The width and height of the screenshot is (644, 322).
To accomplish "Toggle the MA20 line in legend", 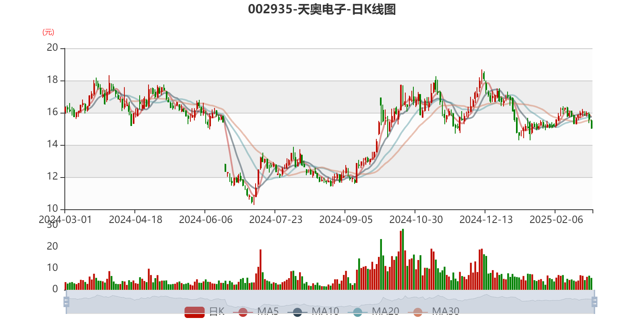I will [x=374, y=312].
